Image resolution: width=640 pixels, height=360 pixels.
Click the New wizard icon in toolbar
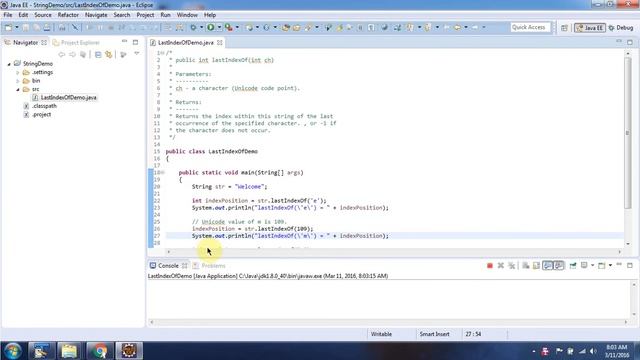tap(8, 27)
